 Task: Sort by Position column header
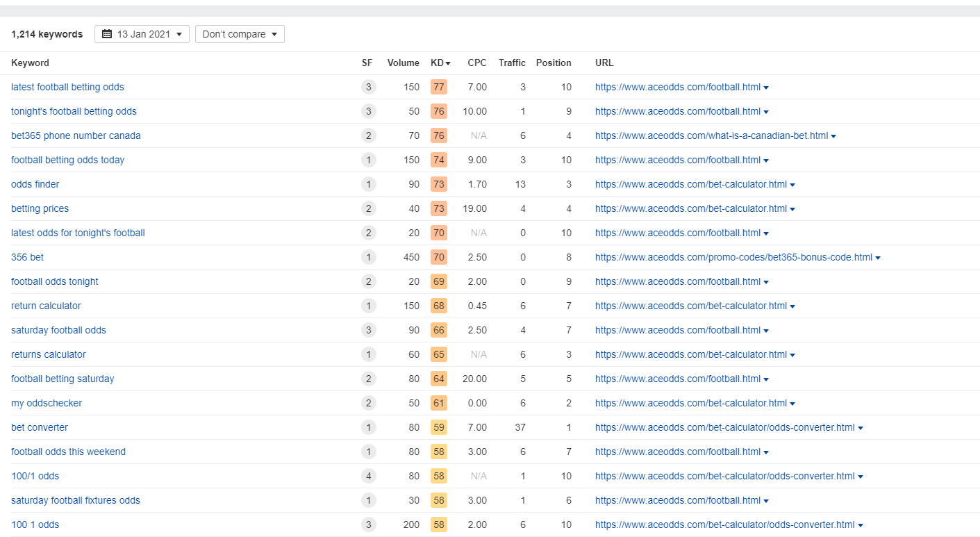point(554,63)
